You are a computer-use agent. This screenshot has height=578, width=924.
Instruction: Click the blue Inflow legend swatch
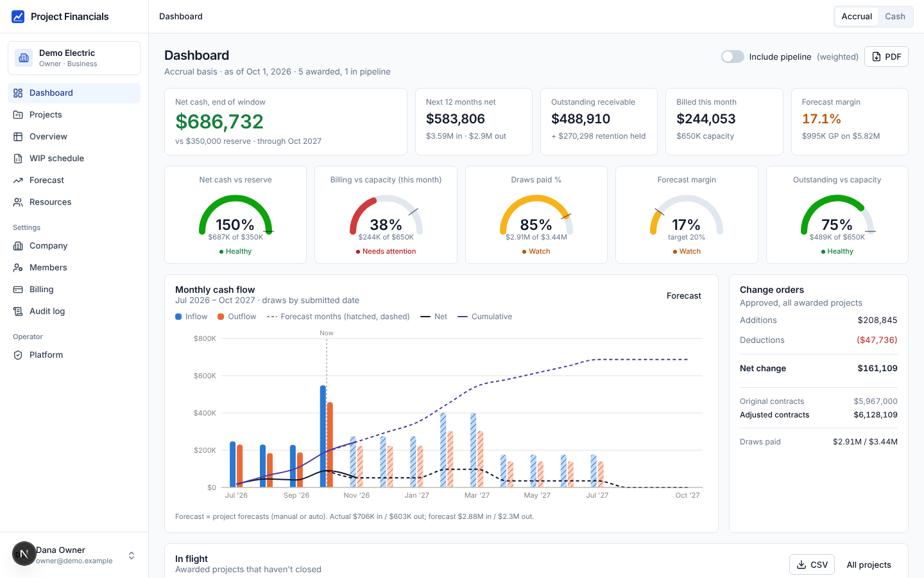click(x=178, y=317)
